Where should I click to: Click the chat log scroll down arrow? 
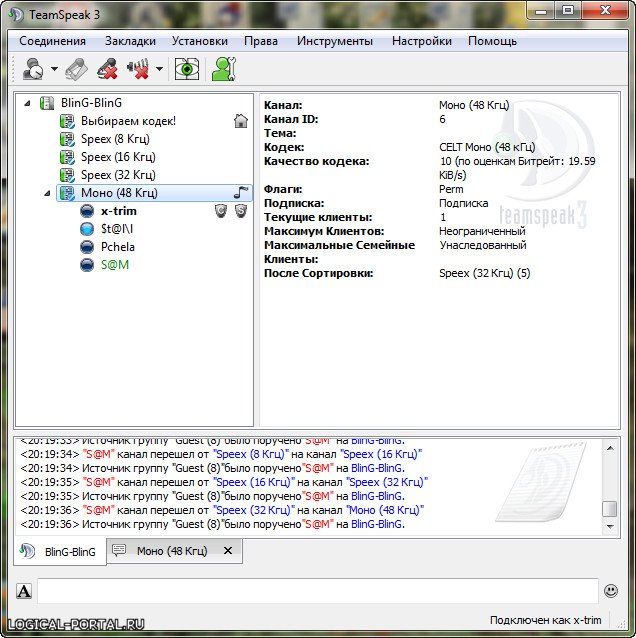click(x=610, y=527)
